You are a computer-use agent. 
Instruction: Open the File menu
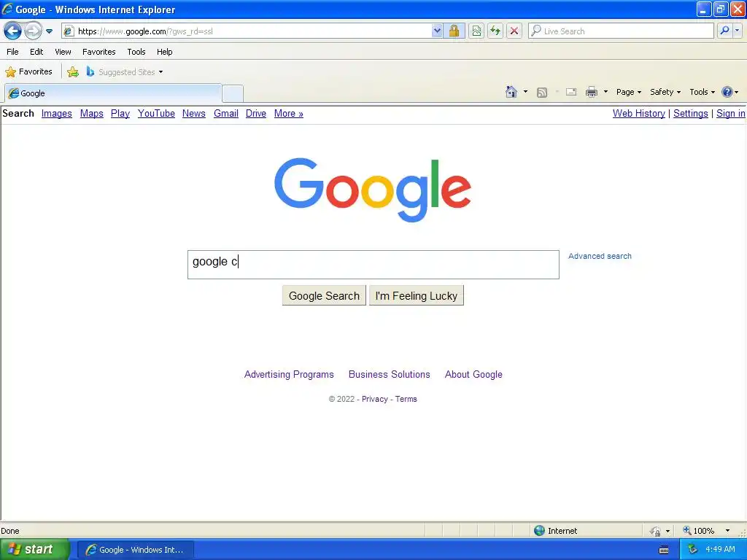coord(13,52)
